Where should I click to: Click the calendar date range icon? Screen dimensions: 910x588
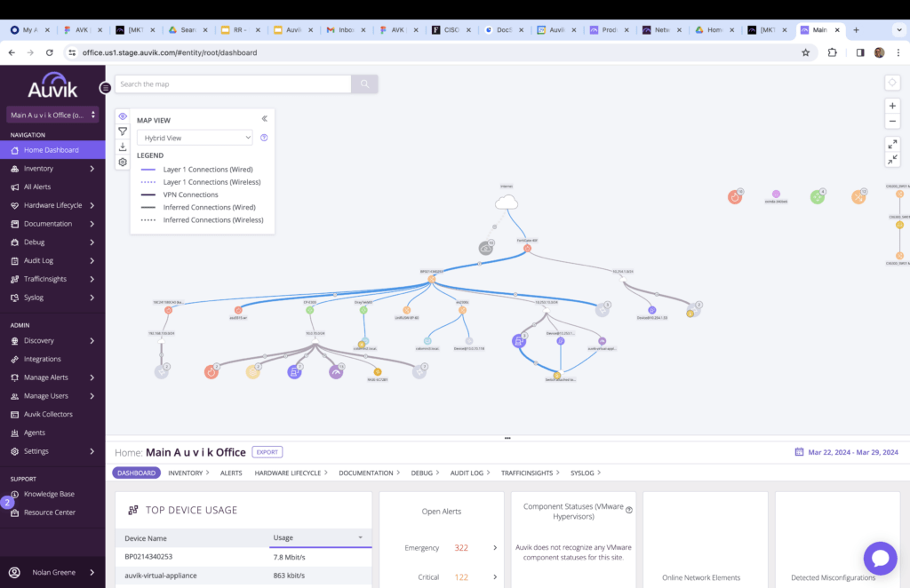pos(799,452)
